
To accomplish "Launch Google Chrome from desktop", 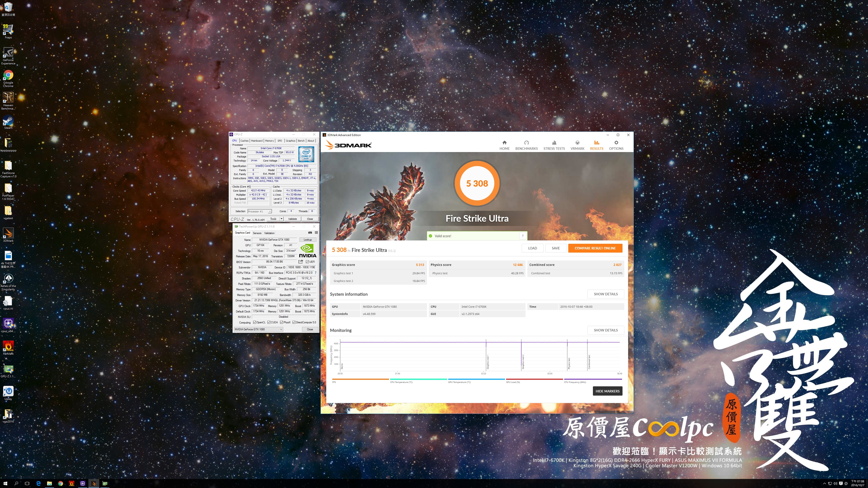I will (8, 78).
